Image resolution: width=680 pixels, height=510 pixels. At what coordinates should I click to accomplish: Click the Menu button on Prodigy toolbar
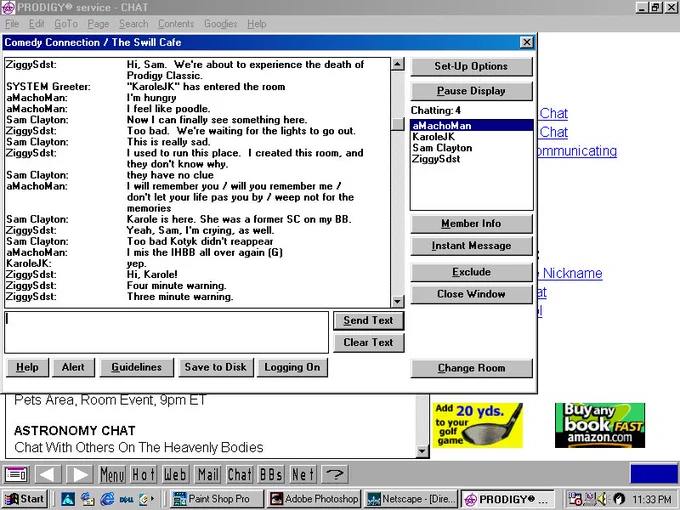[113, 474]
